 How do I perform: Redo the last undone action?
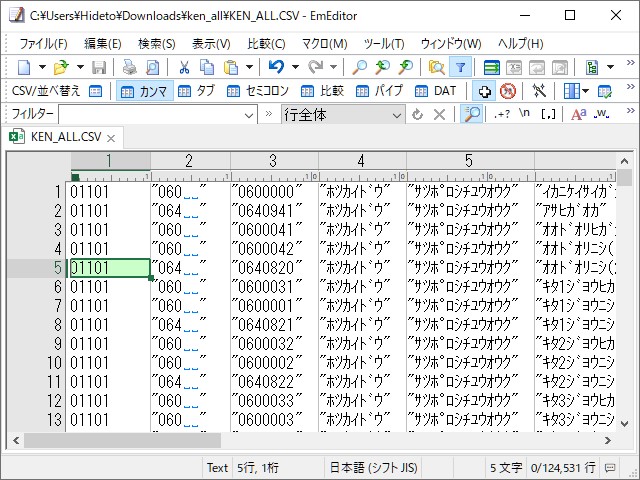tap(316, 67)
